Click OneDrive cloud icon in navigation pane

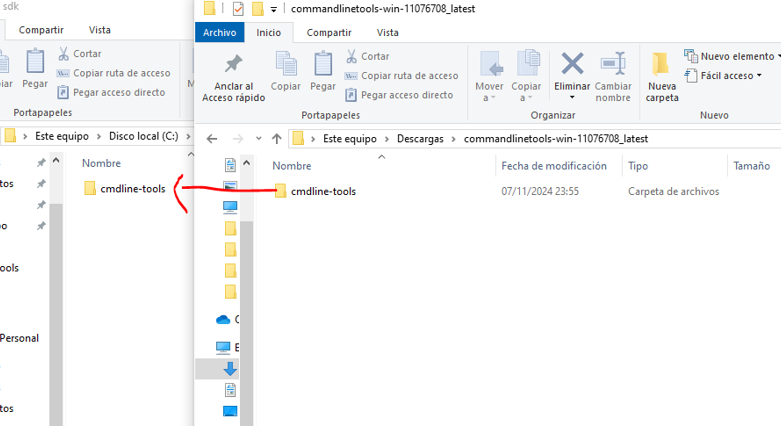[224, 319]
